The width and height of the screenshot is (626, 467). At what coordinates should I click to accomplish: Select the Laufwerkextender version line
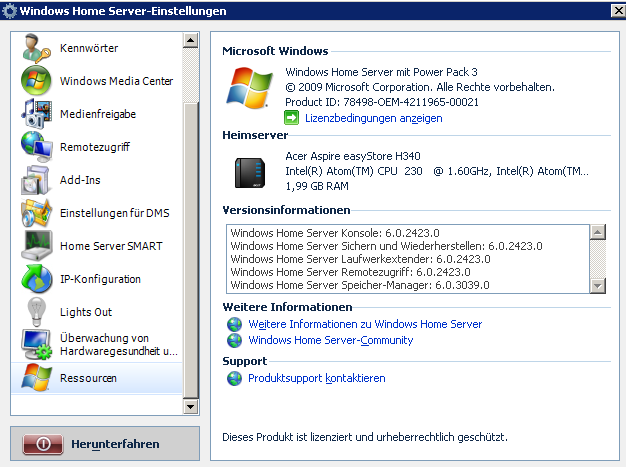tap(360, 259)
